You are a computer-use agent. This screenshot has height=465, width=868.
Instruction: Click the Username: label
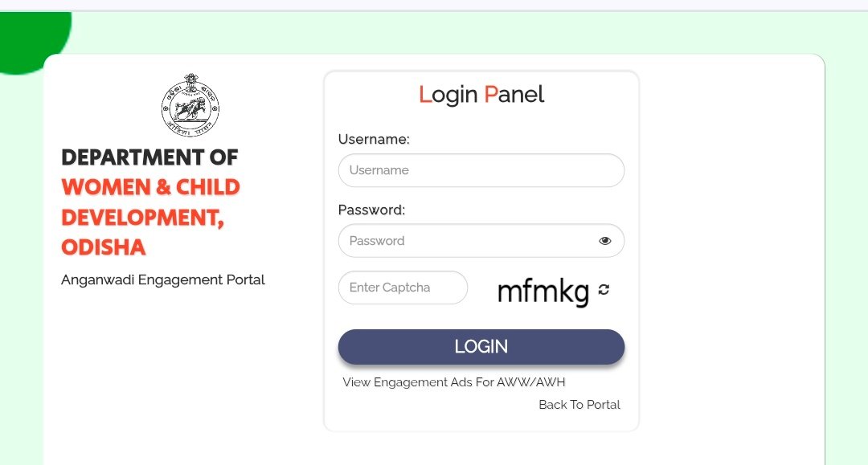pos(374,140)
